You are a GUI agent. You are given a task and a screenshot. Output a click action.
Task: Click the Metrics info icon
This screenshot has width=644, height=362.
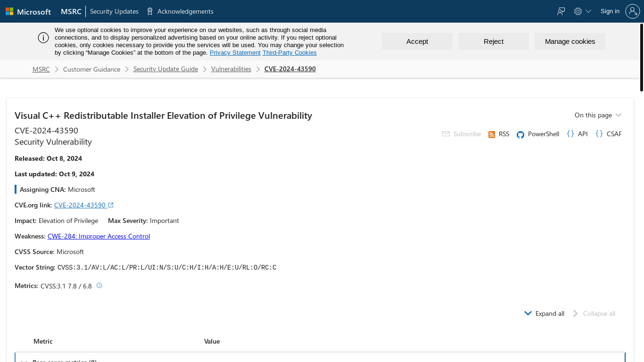point(99,286)
